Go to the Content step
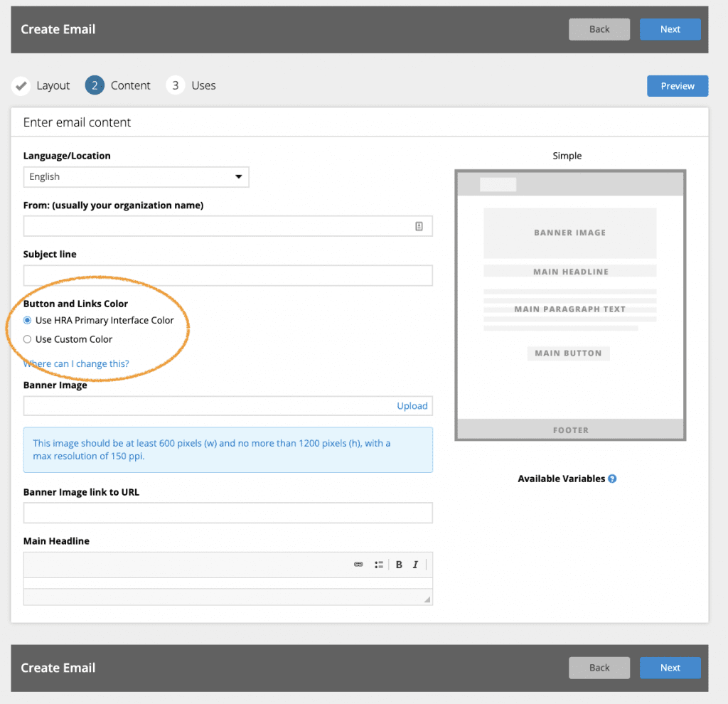Viewport: 728px width, 704px height. [x=131, y=85]
